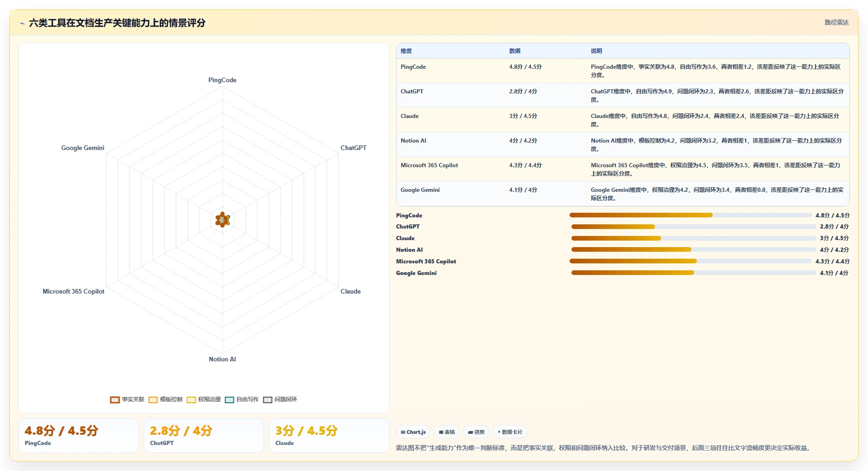
Task: Open the PingCode 4.8分 / 4.5分 data card
Action: click(79, 435)
